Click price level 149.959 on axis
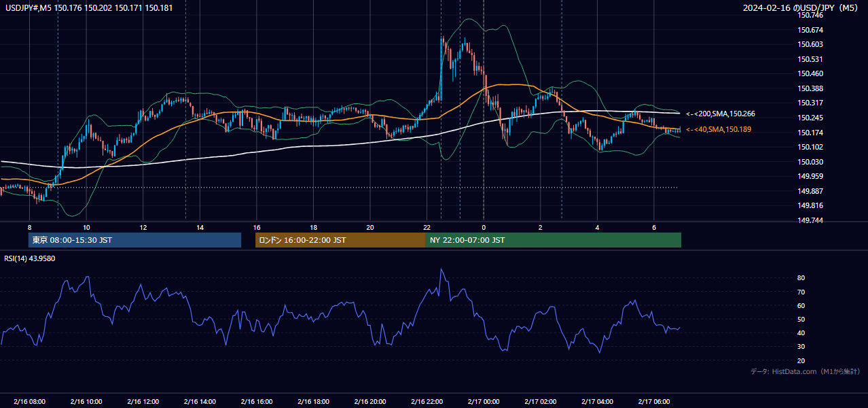Image resolution: width=868 pixels, height=408 pixels. (x=810, y=176)
